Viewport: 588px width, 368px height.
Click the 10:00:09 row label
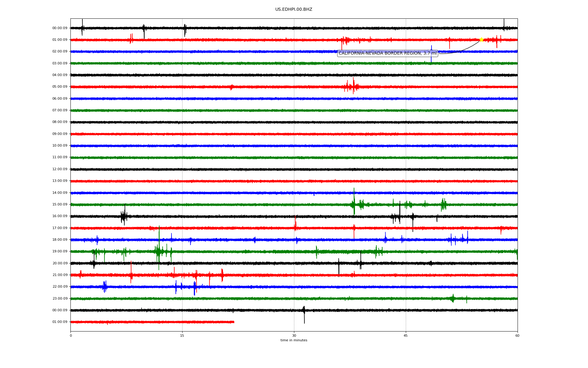click(60, 146)
